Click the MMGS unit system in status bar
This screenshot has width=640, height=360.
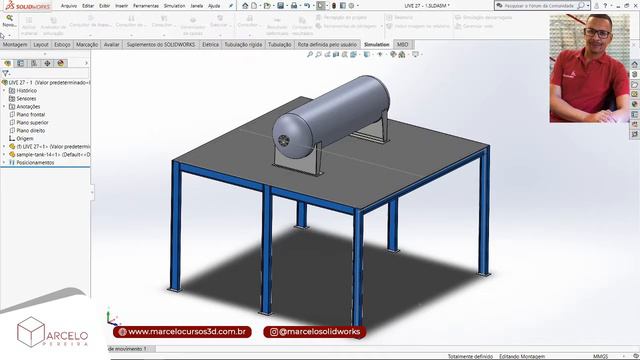[x=600, y=356]
